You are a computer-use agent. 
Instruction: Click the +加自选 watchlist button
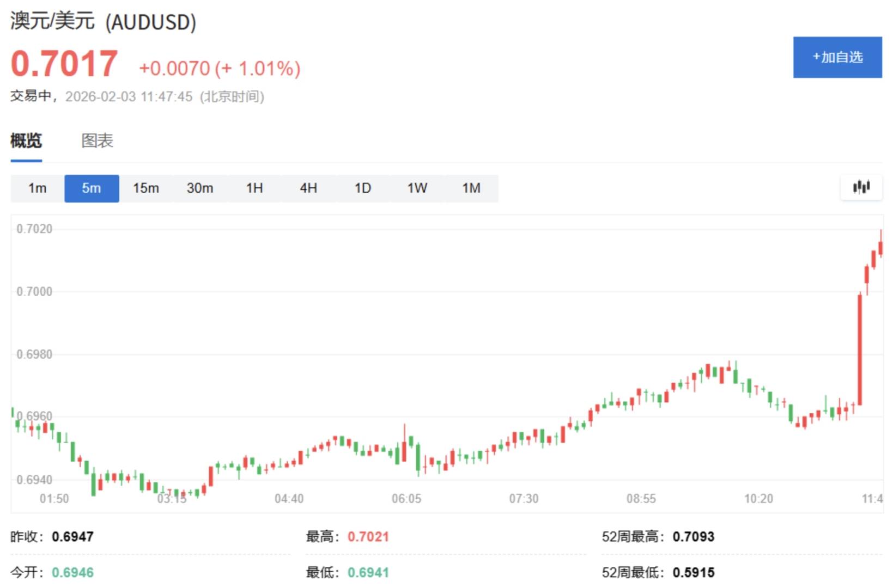point(837,57)
